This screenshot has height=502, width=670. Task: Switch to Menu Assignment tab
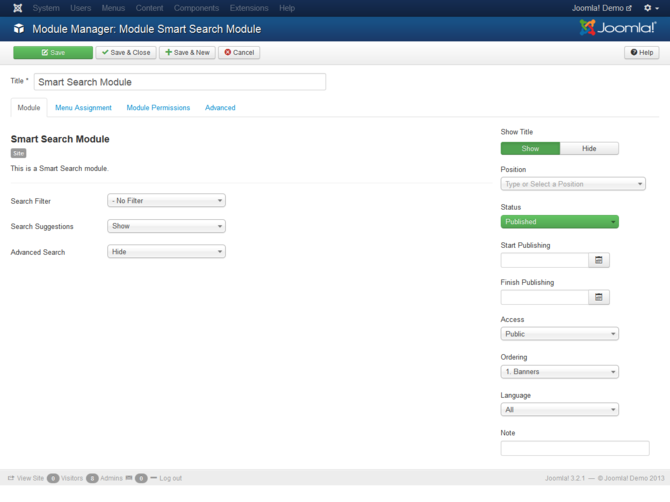tap(84, 107)
